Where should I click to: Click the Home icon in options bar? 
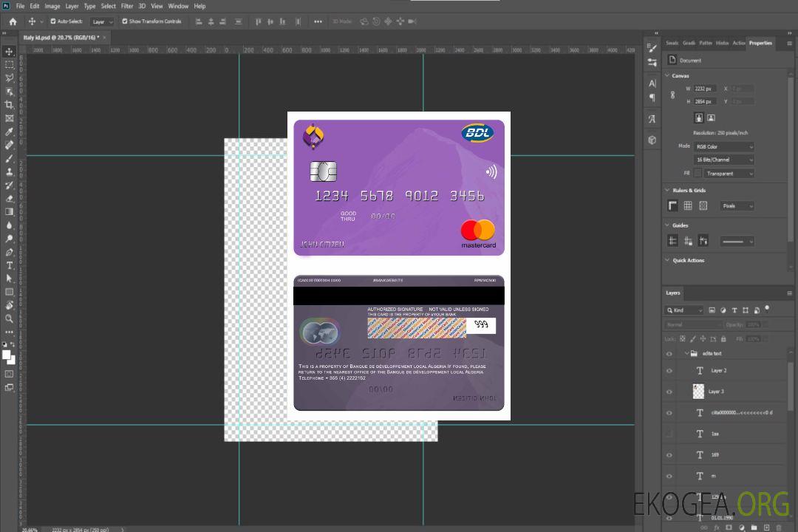[x=13, y=21]
